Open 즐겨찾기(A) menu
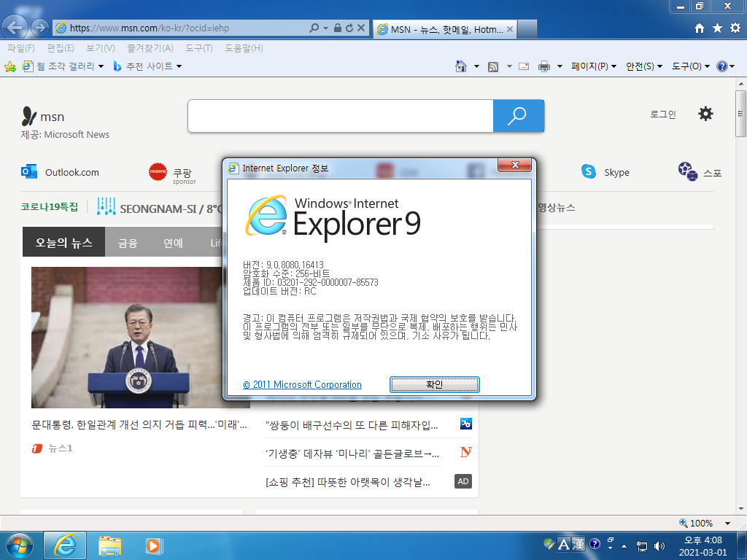 click(150, 48)
